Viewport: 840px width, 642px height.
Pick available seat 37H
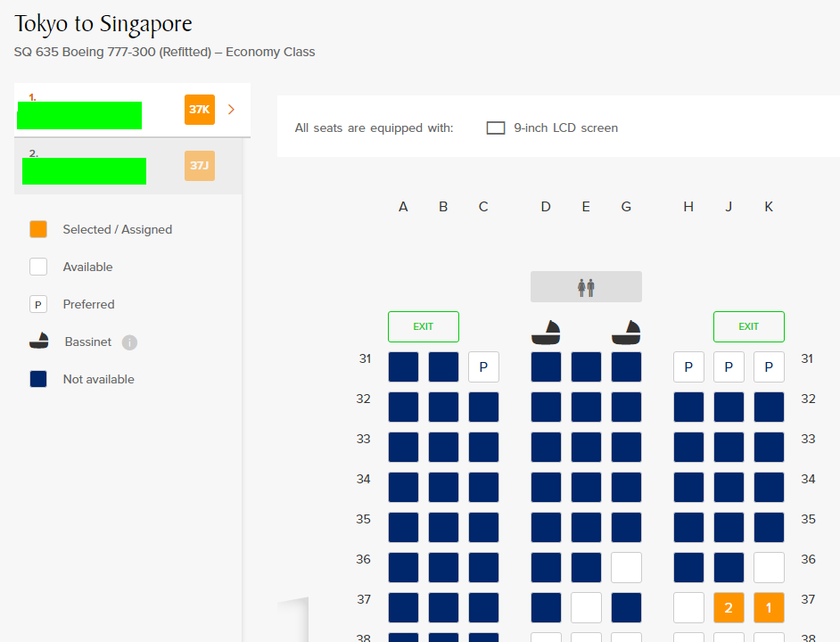pyautogui.click(x=688, y=608)
